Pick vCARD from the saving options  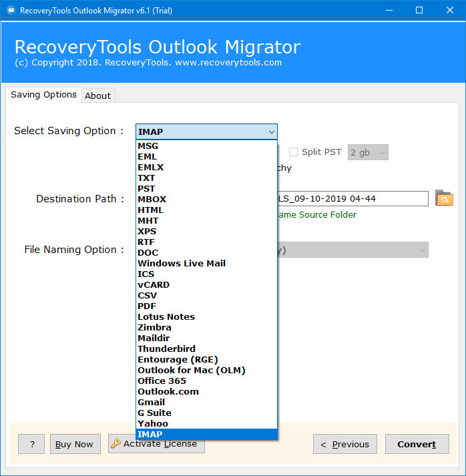point(206,285)
